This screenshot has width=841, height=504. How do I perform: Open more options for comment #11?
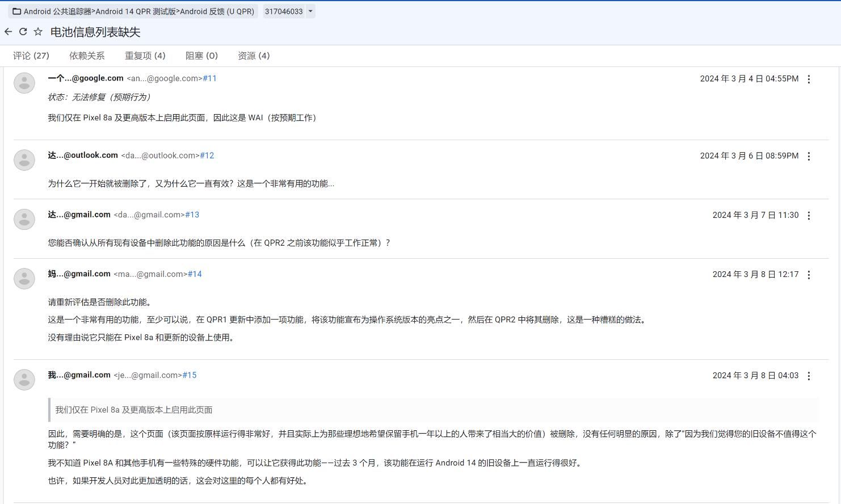point(809,79)
